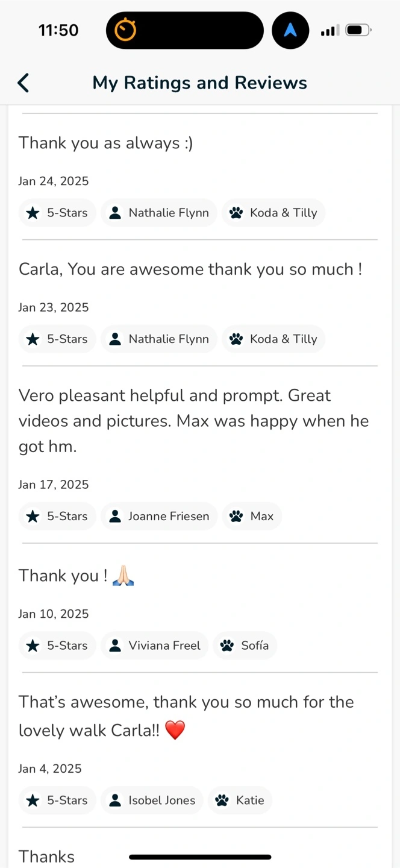Open the "Thank you as always :)" review

point(106,143)
